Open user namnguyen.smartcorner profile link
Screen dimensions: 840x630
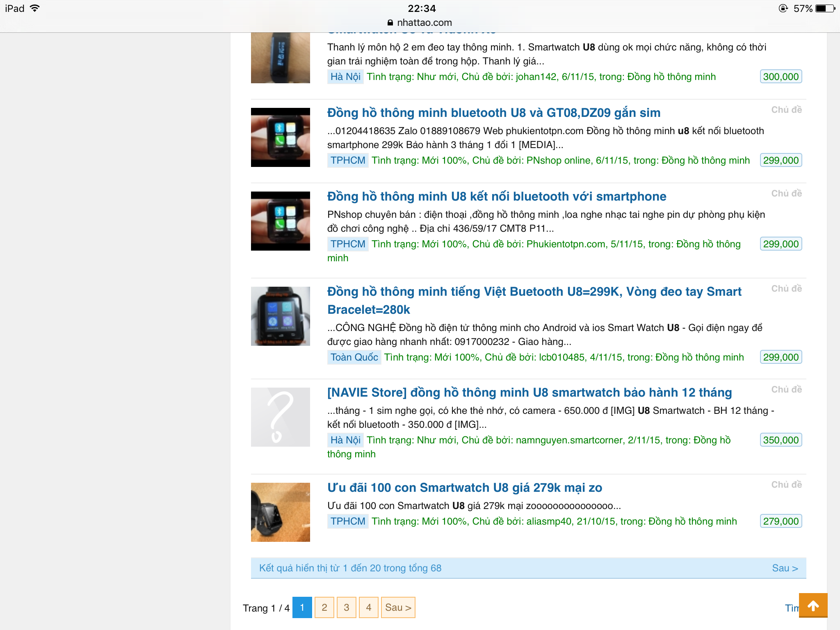(569, 440)
